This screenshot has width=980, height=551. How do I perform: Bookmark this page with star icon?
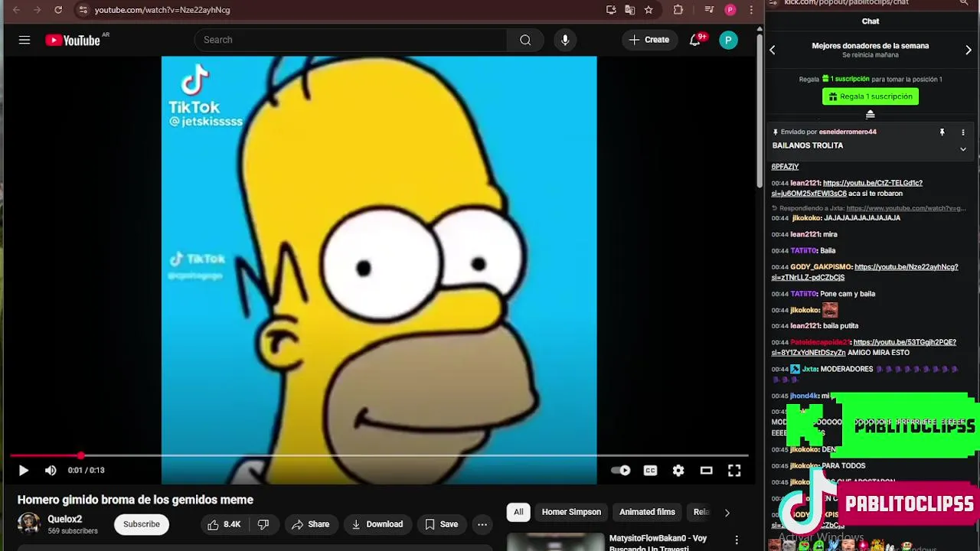click(648, 10)
